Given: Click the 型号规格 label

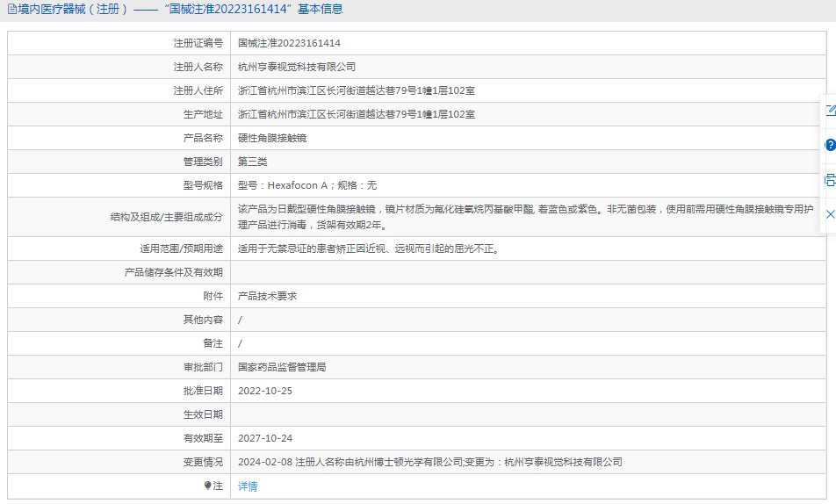Looking at the screenshot, I should (203, 185).
